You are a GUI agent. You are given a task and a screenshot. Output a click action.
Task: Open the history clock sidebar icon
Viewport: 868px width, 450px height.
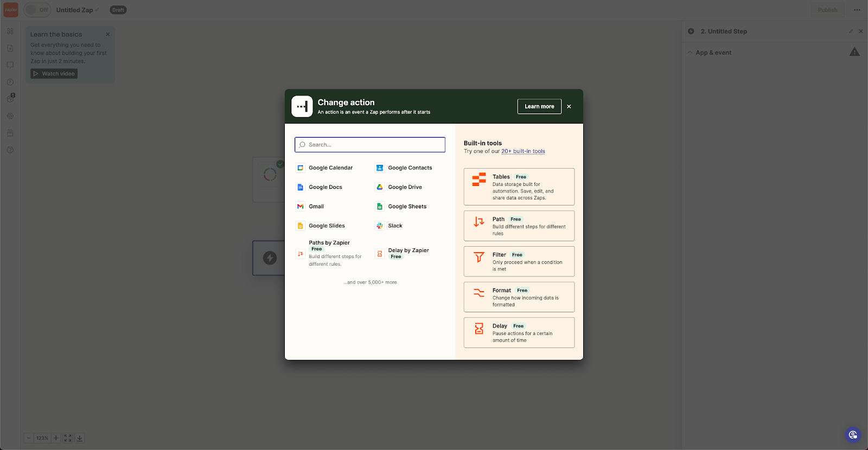(x=10, y=82)
